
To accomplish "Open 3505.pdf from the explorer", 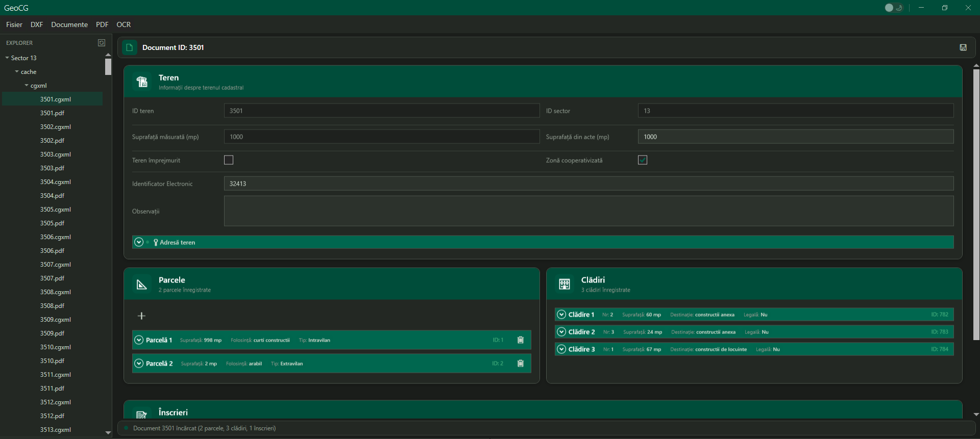I will [52, 223].
